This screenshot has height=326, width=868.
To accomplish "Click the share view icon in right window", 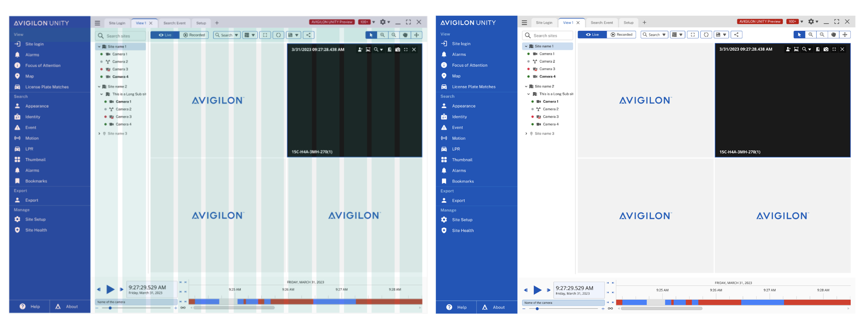I will point(736,35).
